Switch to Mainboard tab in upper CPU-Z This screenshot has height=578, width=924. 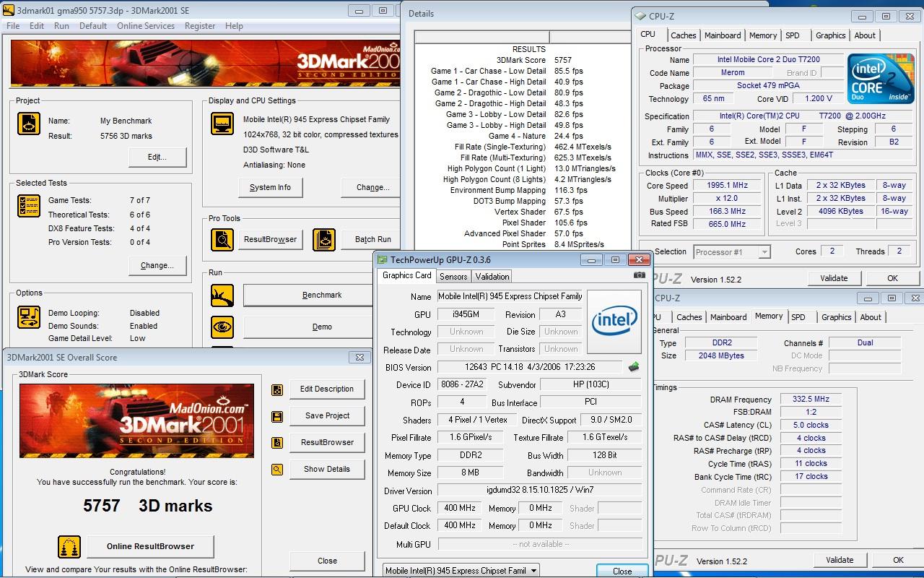click(x=723, y=35)
